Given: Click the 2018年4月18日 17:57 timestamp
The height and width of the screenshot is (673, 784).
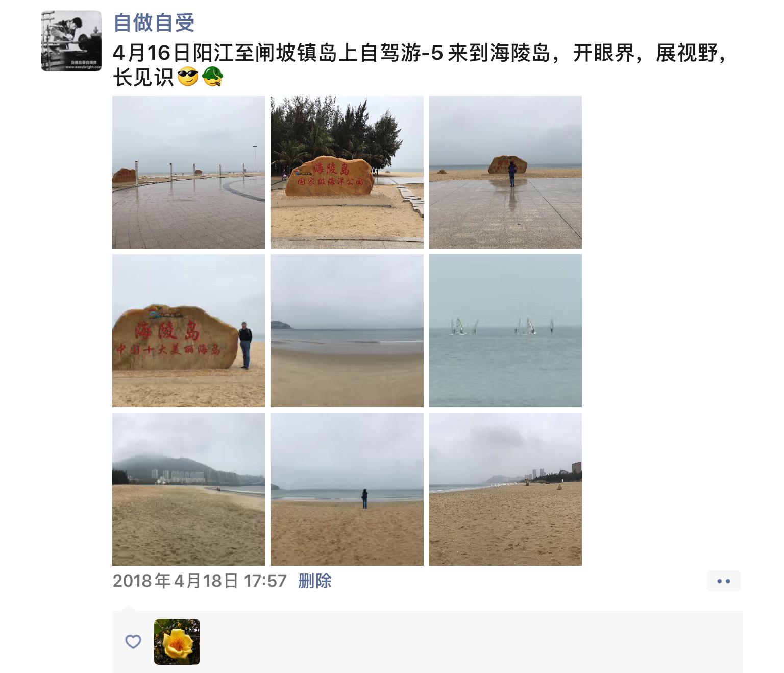Looking at the screenshot, I should tap(200, 581).
